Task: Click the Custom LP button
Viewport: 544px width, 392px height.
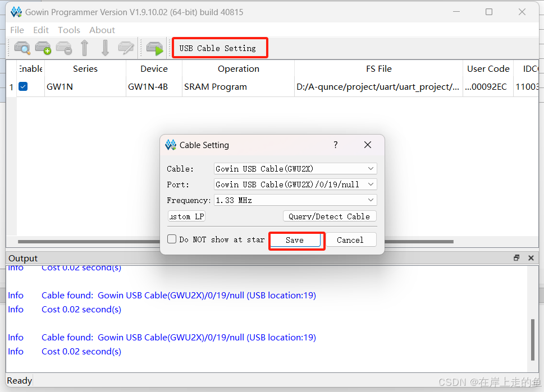Action: coord(186,216)
